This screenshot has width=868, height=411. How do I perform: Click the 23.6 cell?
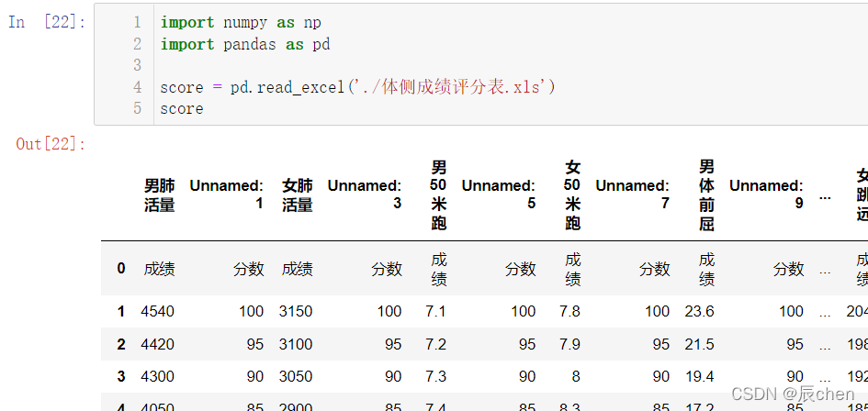pyautogui.click(x=699, y=311)
